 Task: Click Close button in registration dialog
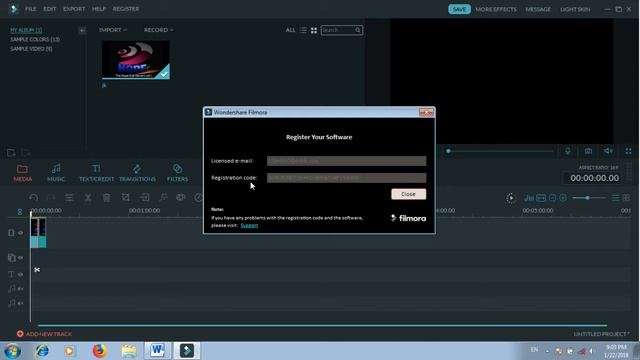click(x=408, y=194)
